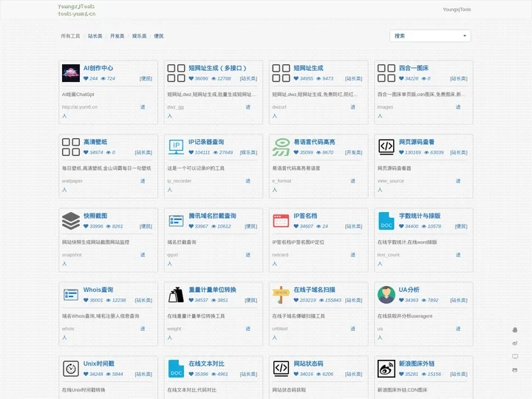532x399 pixels.
Task: Click the clock icon of Unix时间戳
Action: (71, 369)
